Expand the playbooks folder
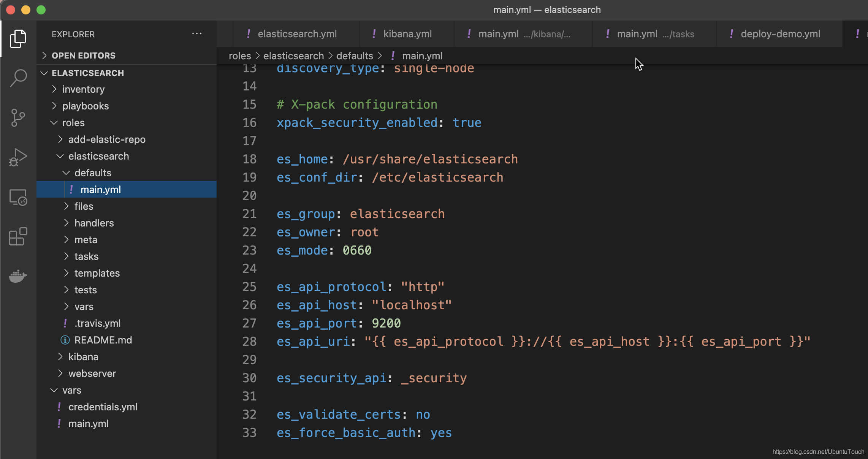Image resolution: width=868 pixels, height=459 pixels. [x=86, y=106]
